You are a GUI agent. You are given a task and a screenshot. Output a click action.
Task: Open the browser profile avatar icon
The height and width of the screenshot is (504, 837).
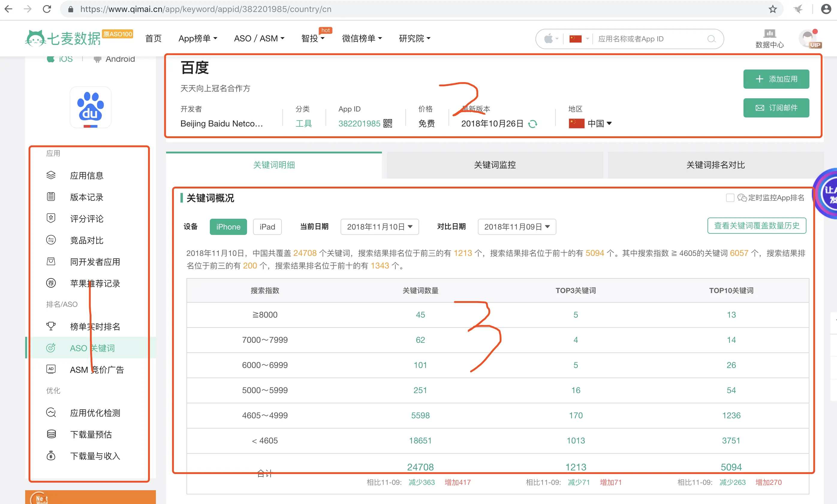pos(826,9)
